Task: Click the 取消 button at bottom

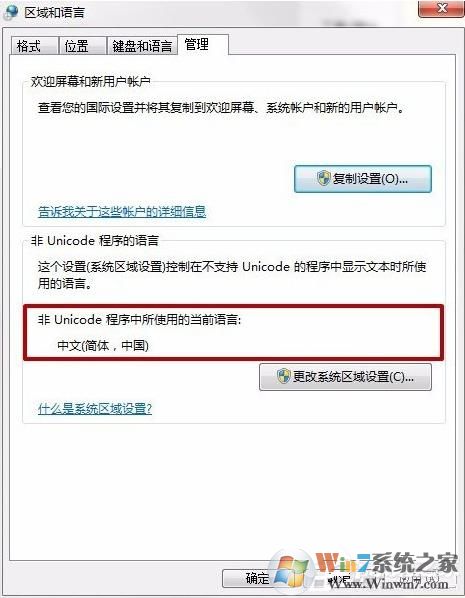Action: (338, 579)
